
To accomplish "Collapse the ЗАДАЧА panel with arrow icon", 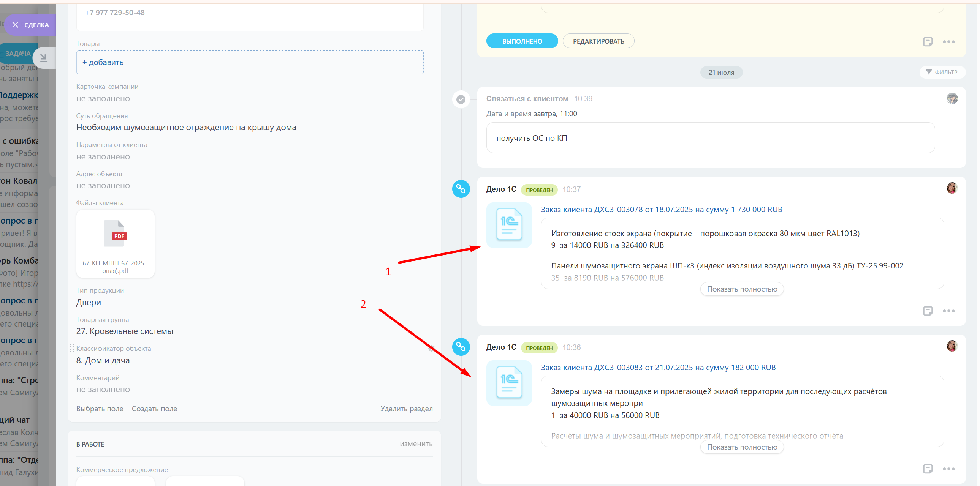I will tap(44, 58).
